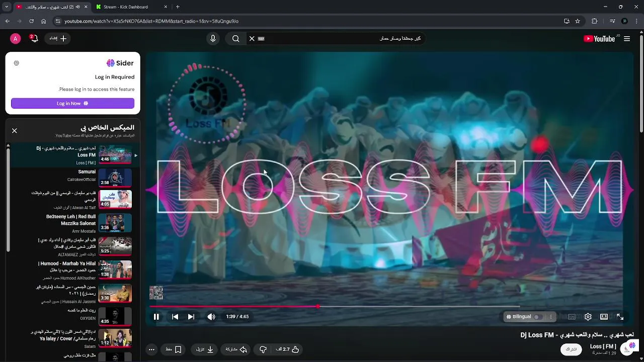Select current Dj Loss FM playlist item
The height and width of the screenshot is (362, 644).
coord(72,154)
